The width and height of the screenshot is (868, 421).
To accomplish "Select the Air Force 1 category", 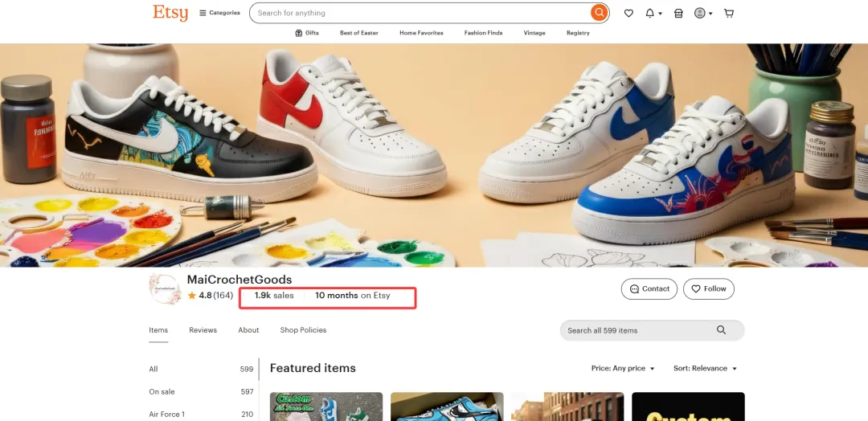I will tap(201, 415).
